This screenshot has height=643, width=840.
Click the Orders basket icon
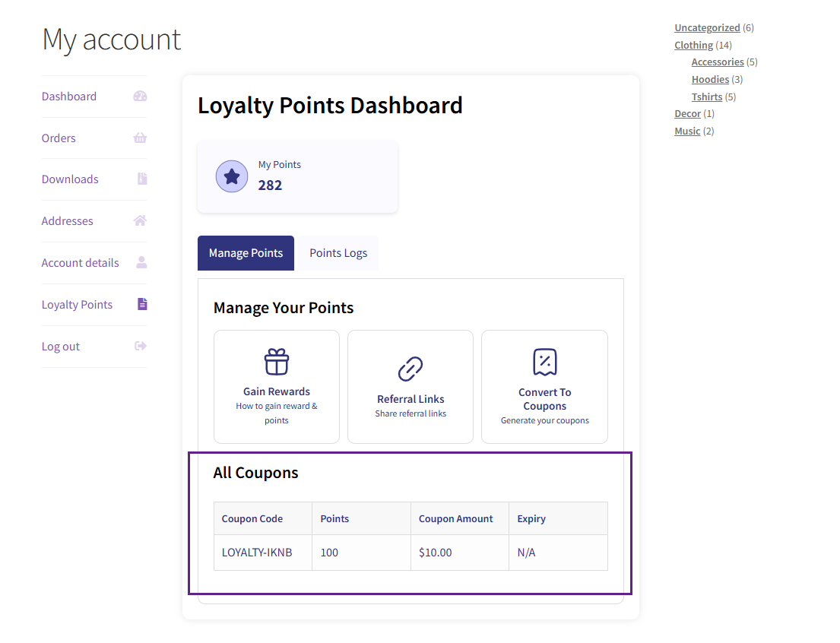click(140, 138)
